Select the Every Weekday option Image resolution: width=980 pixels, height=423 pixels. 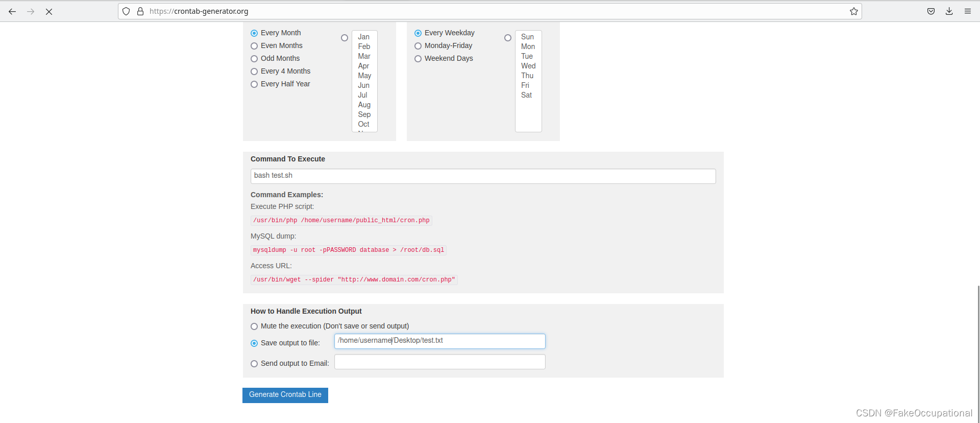tap(418, 33)
